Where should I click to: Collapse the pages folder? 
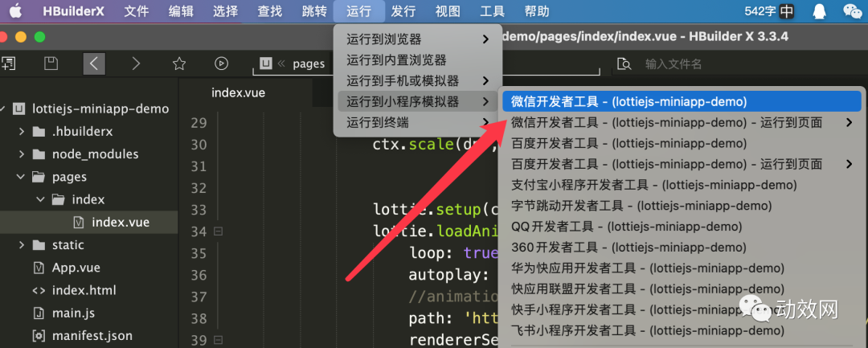click(21, 177)
